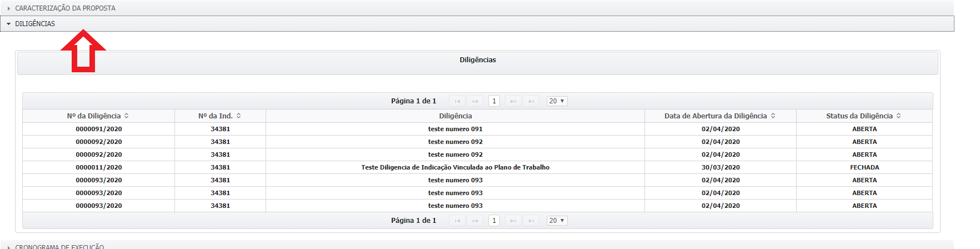Expand CARACTERIZAÇÃO DA PROPOSTA section

[x=65, y=8]
